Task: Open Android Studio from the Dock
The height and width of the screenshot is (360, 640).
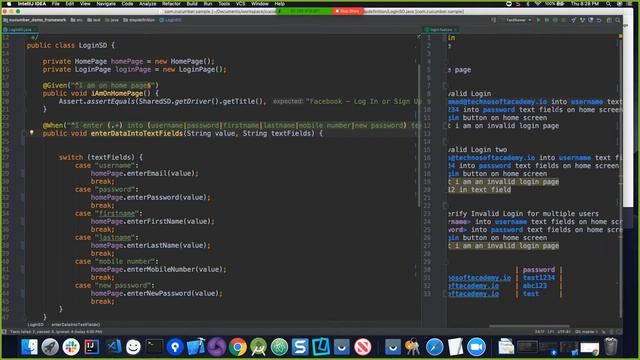Action: [258, 347]
